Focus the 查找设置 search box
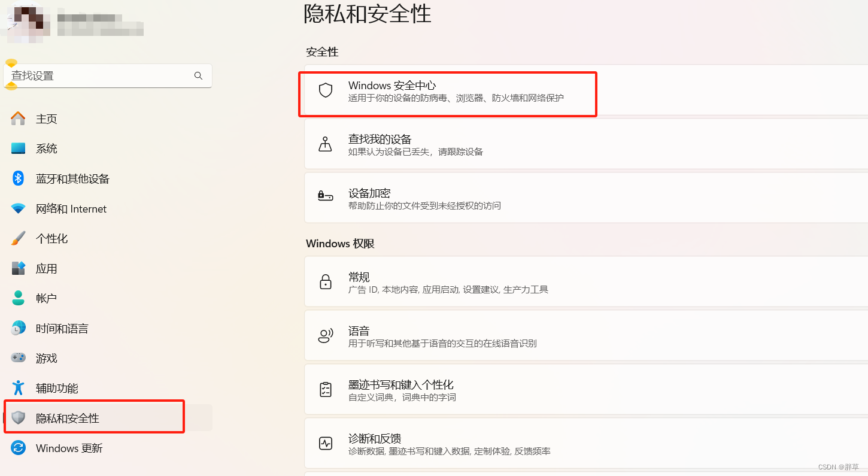The height and width of the screenshot is (476, 868). coord(108,76)
